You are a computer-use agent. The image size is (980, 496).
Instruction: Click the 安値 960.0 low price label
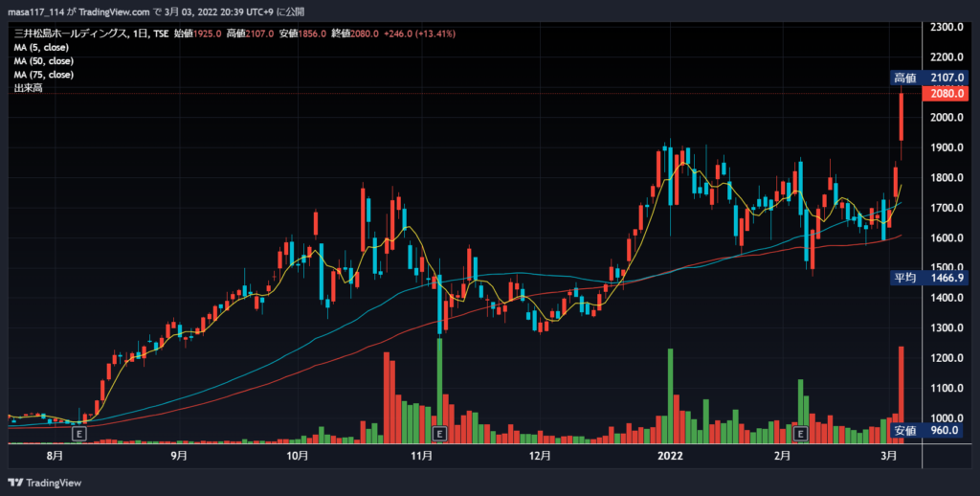[x=928, y=430]
